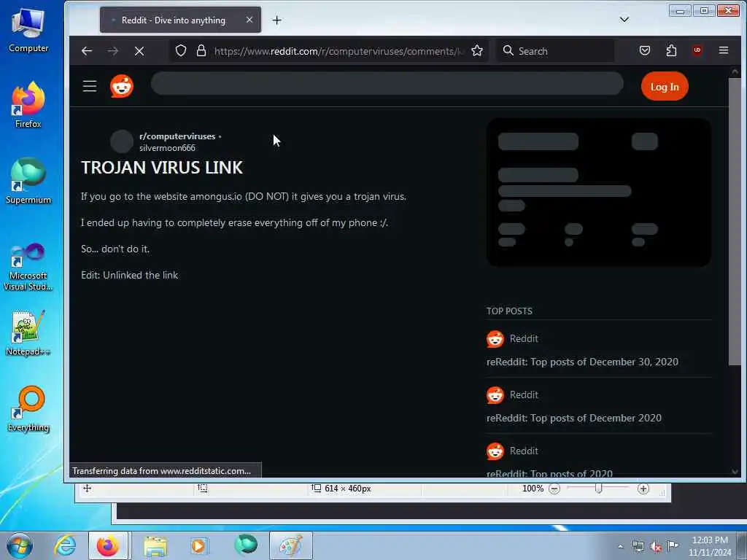Image resolution: width=747 pixels, height=560 pixels.
Task: Click the muted volume tray icon
Action: (x=656, y=547)
